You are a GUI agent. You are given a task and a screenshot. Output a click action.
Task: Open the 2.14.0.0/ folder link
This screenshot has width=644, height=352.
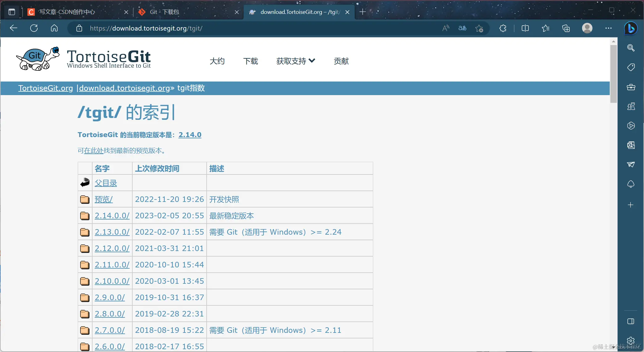pyautogui.click(x=112, y=216)
